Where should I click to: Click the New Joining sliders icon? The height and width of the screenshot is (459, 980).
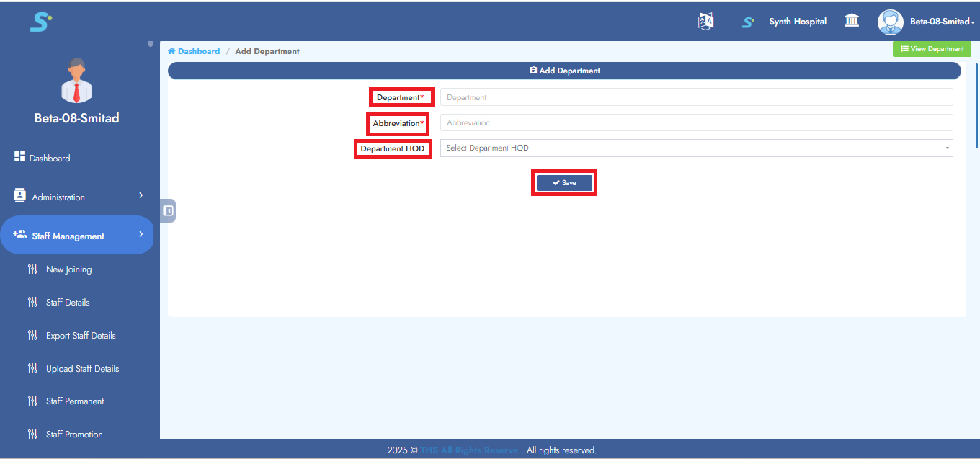point(32,269)
